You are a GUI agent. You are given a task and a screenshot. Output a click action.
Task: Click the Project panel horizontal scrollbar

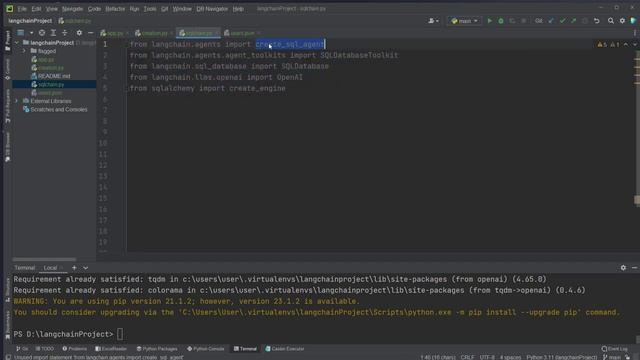click(44, 259)
